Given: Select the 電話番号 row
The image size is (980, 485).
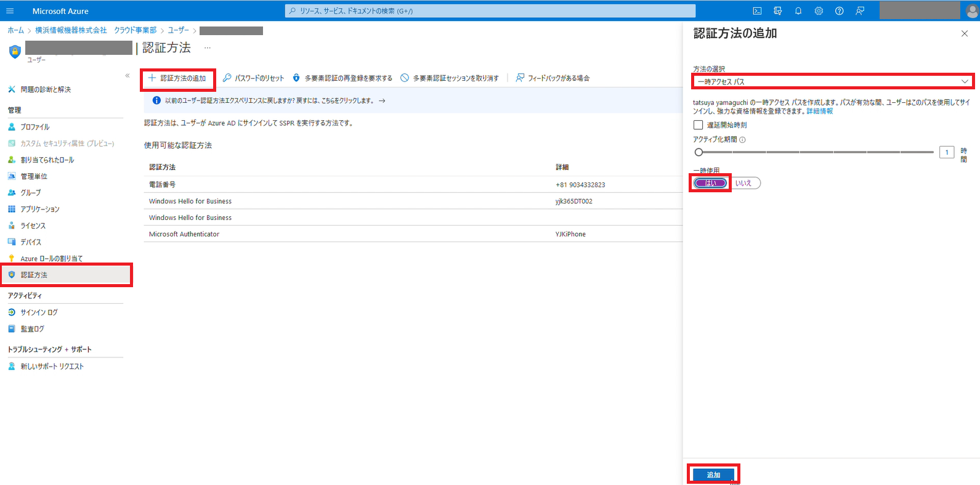Looking at the screenshot, I should pos(413,184).
